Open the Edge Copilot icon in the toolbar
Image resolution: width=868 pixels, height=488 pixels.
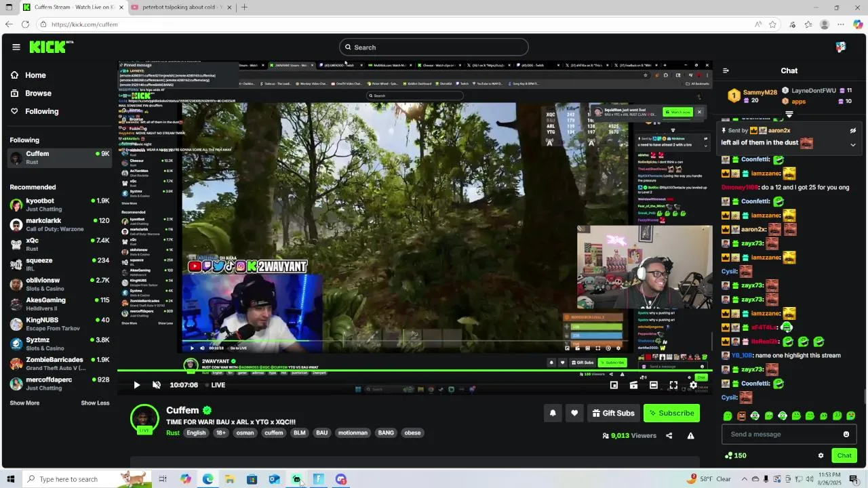click(x=858, y=24)
